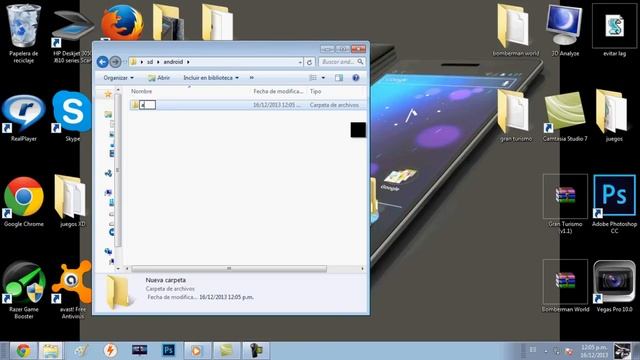Click the Chrome icon in the taskbar

[23, 351]
